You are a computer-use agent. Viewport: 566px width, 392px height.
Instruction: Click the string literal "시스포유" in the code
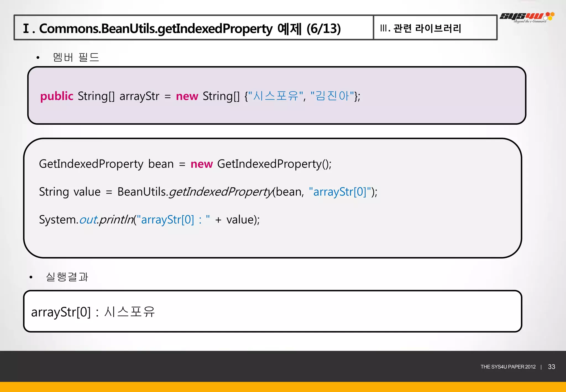[276, 96]
